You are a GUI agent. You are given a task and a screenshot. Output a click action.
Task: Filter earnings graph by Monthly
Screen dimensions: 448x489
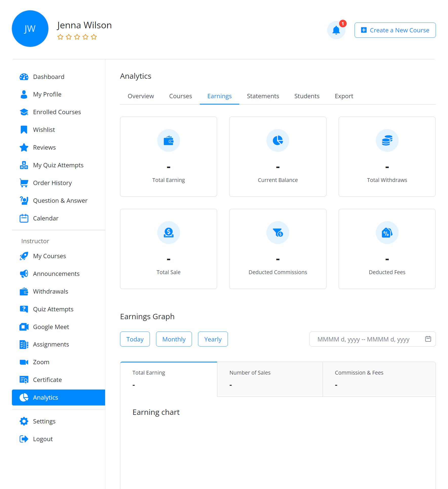(x=174, y=339)
